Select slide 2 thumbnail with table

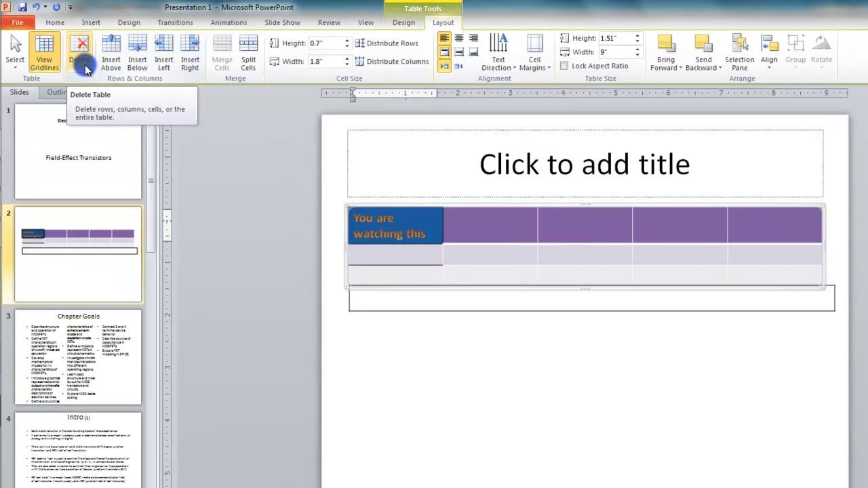(78, 254)
